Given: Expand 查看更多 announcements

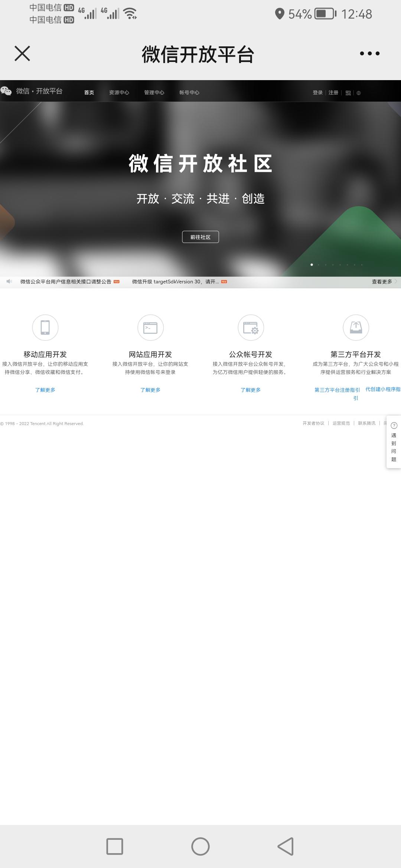Looking at the screenshot, I should click(x=382, y=282).
